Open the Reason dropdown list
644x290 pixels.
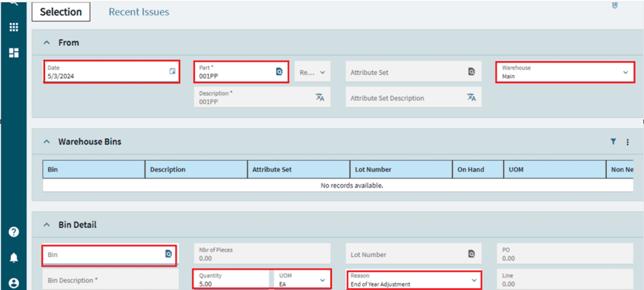pos(474,279)
